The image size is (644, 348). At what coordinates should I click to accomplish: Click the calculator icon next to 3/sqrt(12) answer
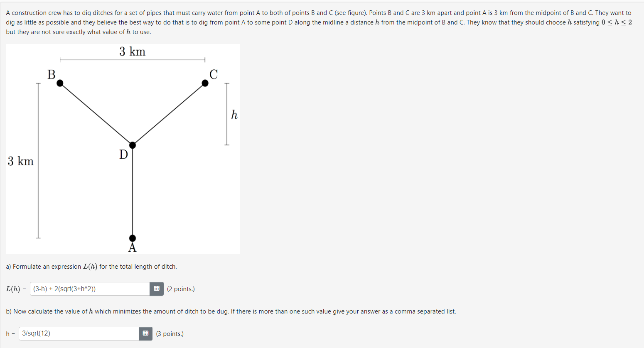tap(145, 333)
